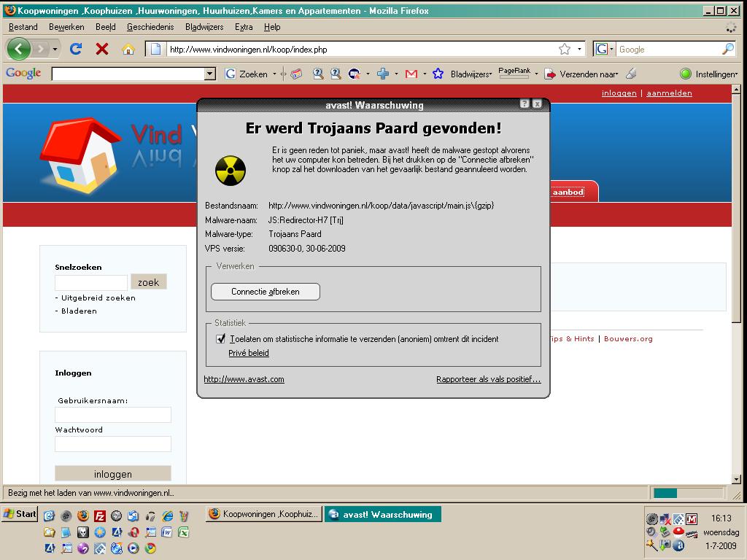
Task: Open the Bladwijzers menu in menu bar
Action: coord(204,27)
